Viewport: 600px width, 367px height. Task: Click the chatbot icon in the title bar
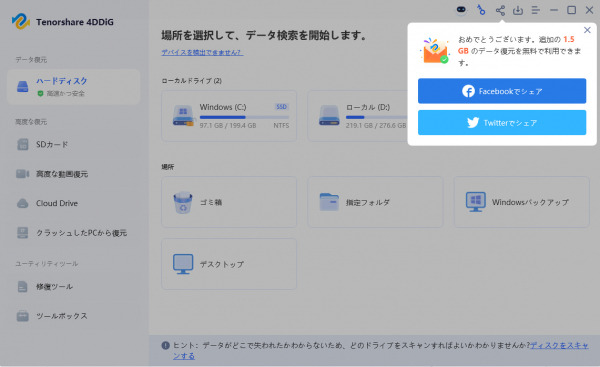(x=461, y=10)
